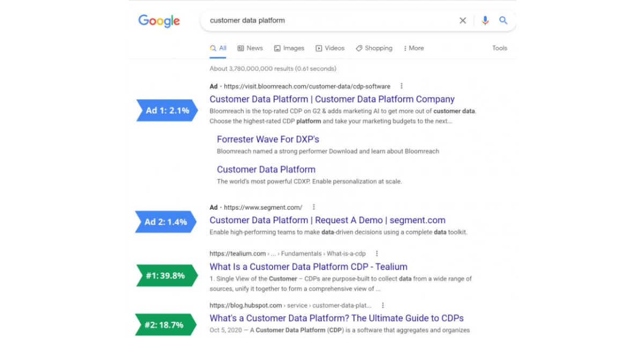This screenshot has width=644, height=338.
Task: Open the Request A Demo segment.com ad
Action: coord(327,220)
